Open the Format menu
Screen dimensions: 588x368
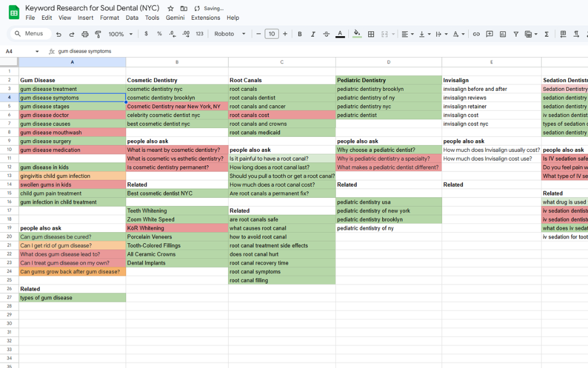pos(109,18)
